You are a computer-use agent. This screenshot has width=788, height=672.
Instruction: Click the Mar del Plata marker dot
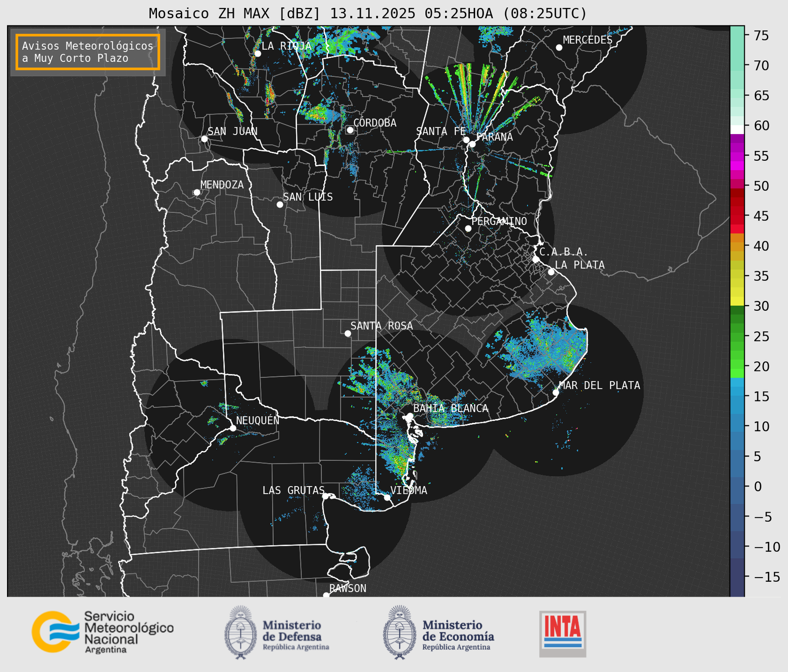[555, 393]
